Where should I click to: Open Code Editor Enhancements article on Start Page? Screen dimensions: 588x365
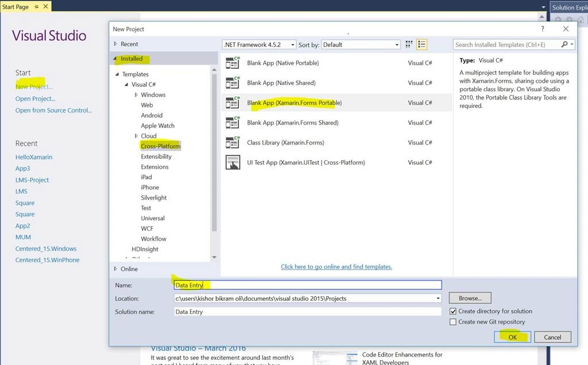402,358
